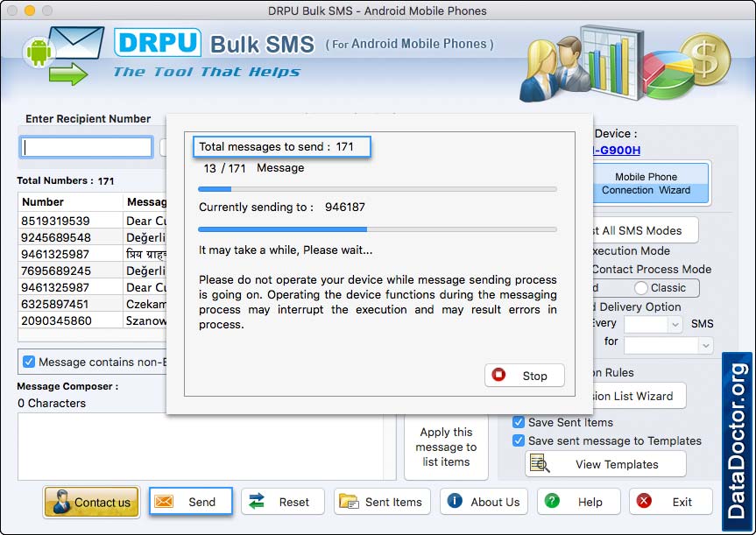Screen dimensions: 756x535
Task: Click the Help button text
Action: [x=590, y=503]
